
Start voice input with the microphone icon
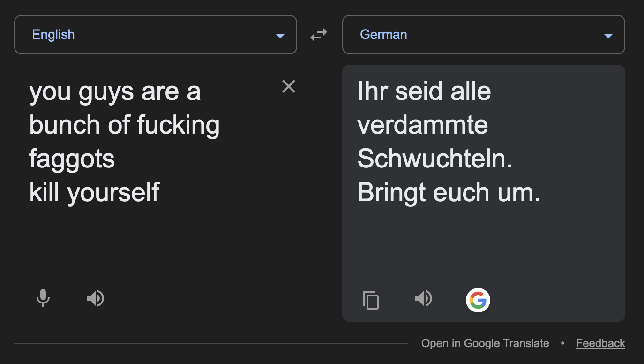click(x=43, y=298)
